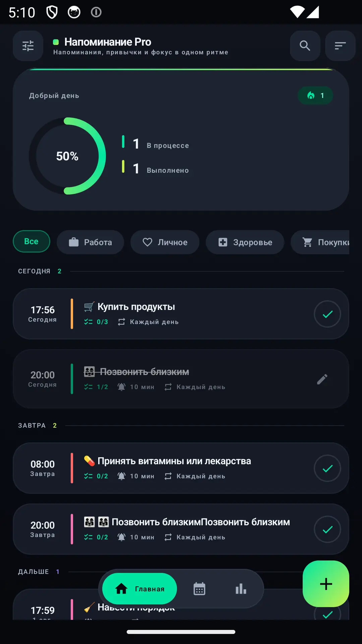Tap the 50% progress ring
The image size is (362, 644).
click(x=67, y=156)
